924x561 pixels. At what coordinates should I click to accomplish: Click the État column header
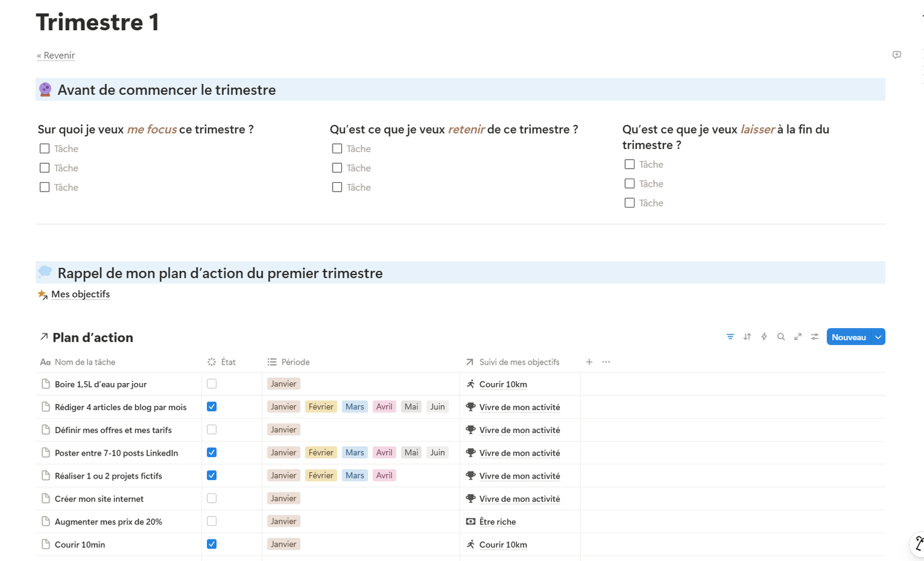pos(228,362)
